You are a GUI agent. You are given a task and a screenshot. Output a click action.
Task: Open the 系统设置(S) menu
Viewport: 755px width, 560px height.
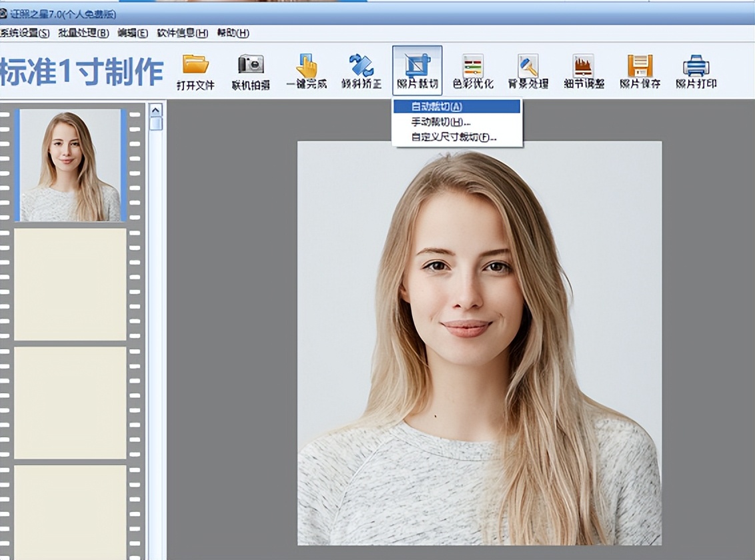pos(25,33)
